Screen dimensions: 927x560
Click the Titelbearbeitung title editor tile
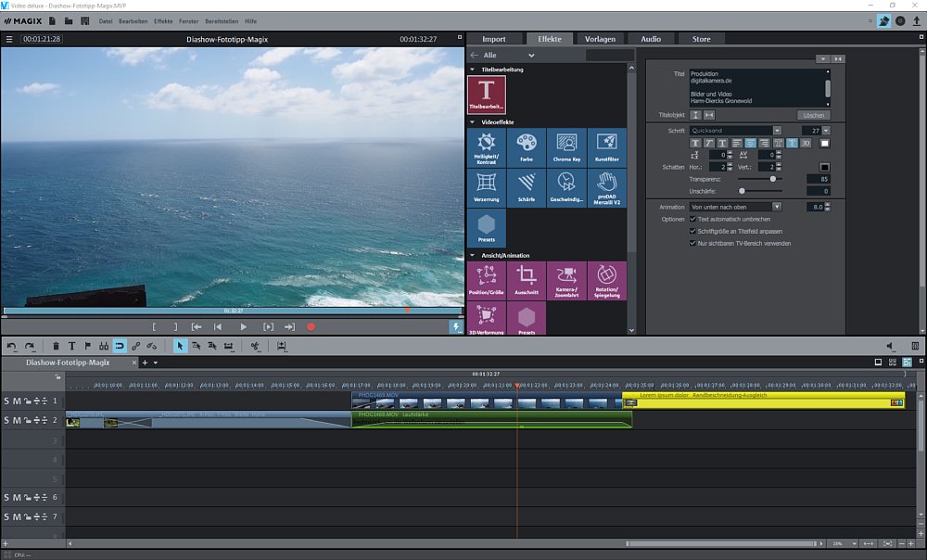[487, 95]
